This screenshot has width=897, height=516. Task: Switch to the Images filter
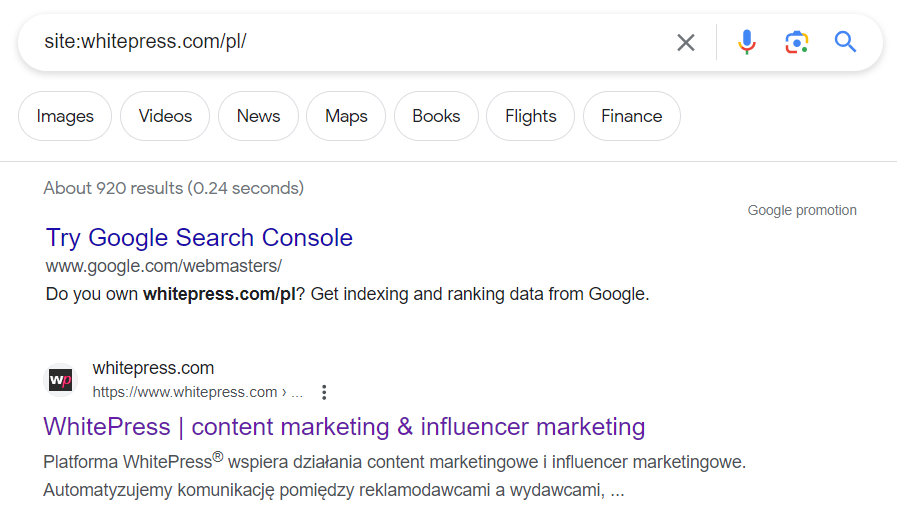[65, 116]
